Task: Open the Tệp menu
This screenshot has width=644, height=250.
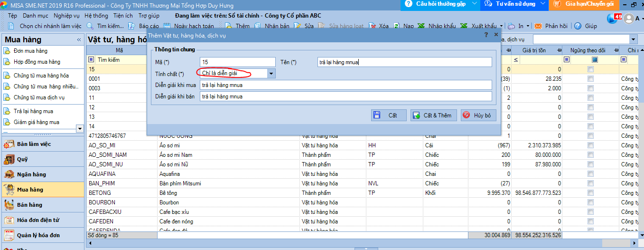Action: tap(13, 16)
